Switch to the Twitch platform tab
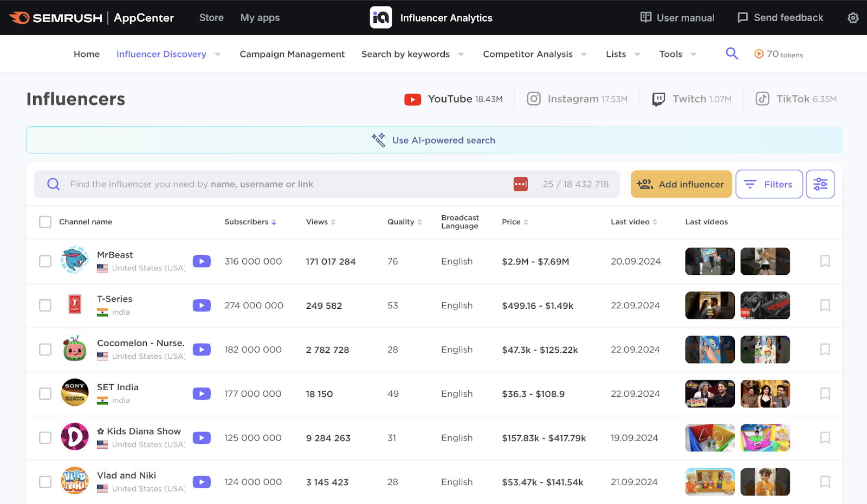Screen dimensions: 867x504 [x=691, y=99]
